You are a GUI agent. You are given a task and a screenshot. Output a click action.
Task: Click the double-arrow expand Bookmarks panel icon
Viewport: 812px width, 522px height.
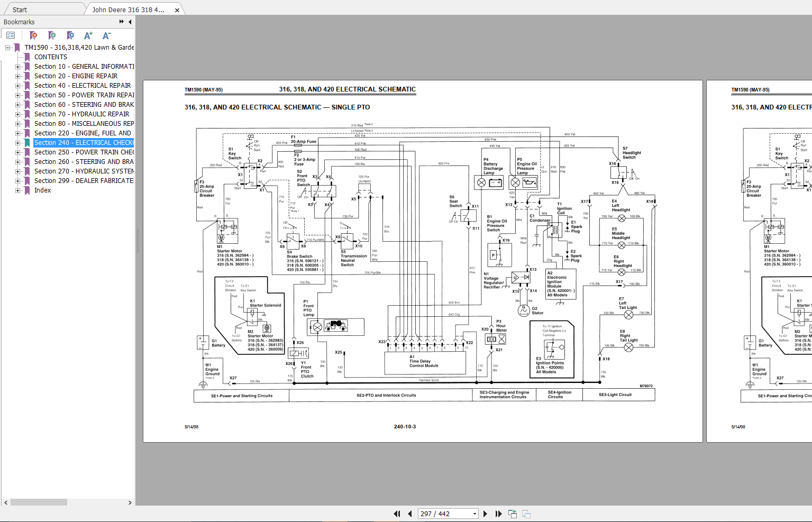tap(122, 22)
